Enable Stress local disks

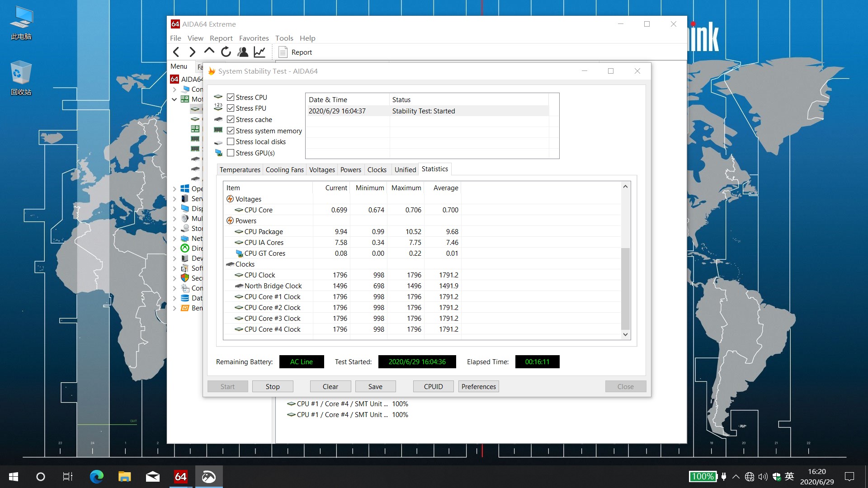[x=231, y=141]
